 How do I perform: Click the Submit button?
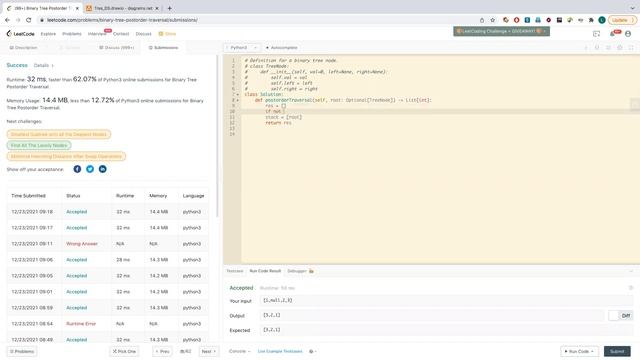[x=617, y=351]
